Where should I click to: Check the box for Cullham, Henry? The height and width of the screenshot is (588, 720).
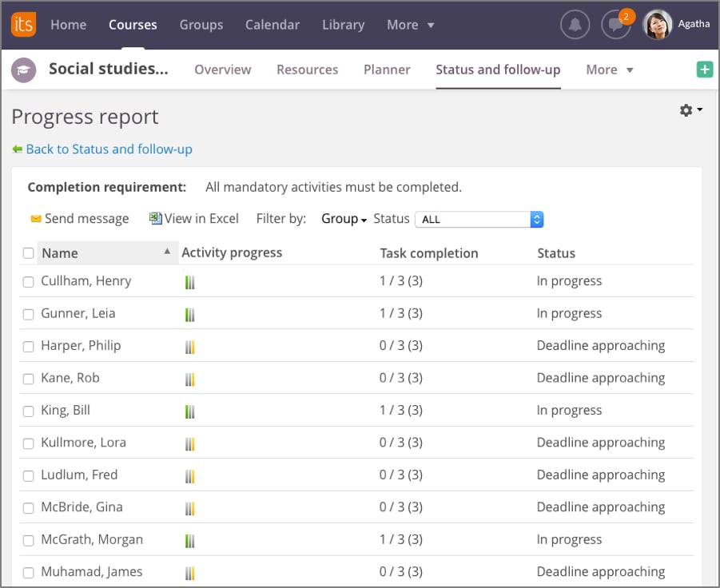(29, 282)
